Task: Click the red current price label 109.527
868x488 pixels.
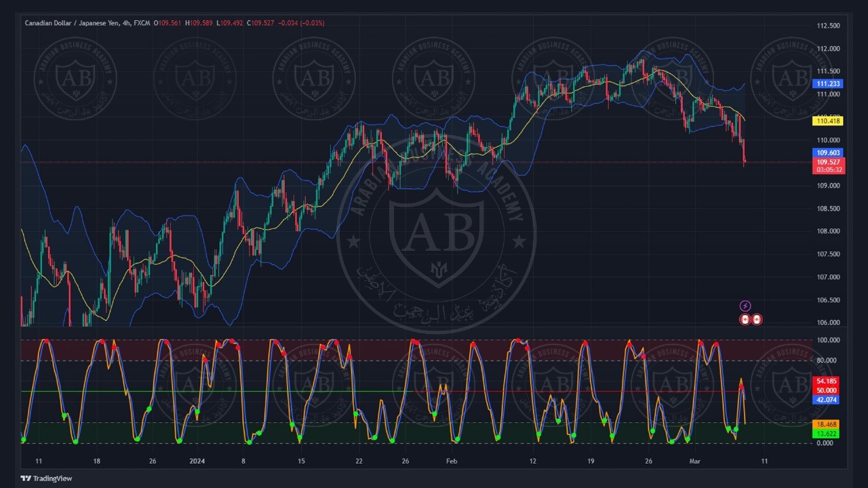Action: (x=828, y=163)
